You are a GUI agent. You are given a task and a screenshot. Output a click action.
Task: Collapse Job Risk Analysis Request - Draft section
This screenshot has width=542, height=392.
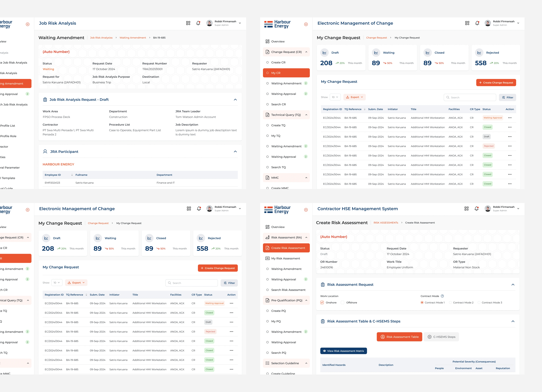tap(235, 100)
